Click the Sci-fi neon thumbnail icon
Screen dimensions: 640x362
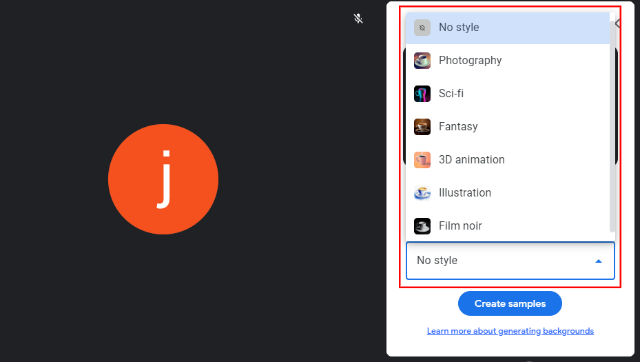click(422, 94)
